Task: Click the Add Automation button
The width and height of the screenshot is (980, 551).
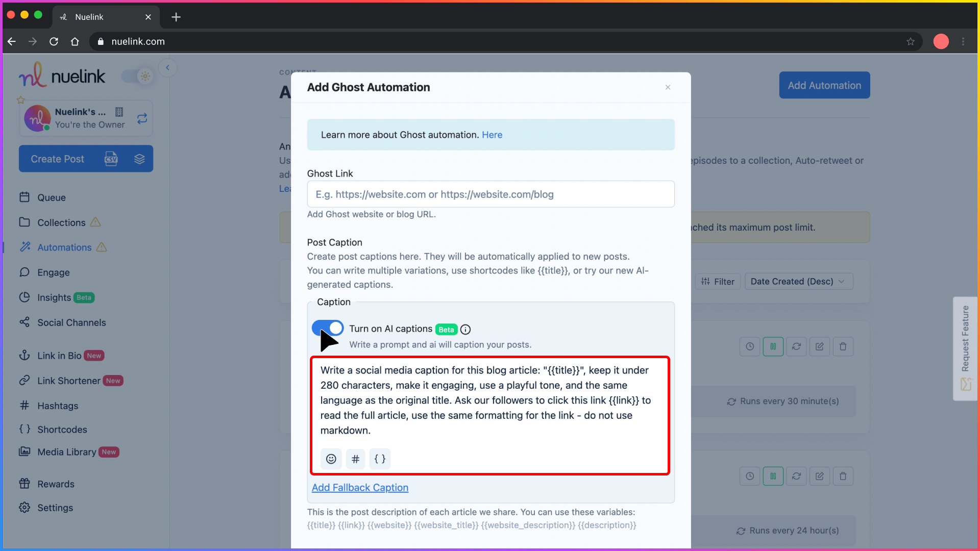Action: tap(824, 85)
